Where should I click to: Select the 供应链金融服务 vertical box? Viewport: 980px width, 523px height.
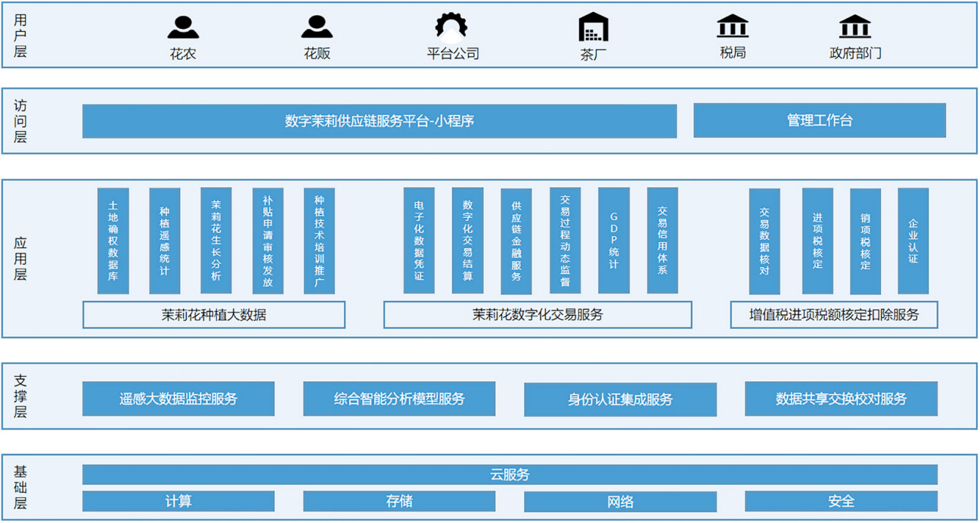point(516,241)
